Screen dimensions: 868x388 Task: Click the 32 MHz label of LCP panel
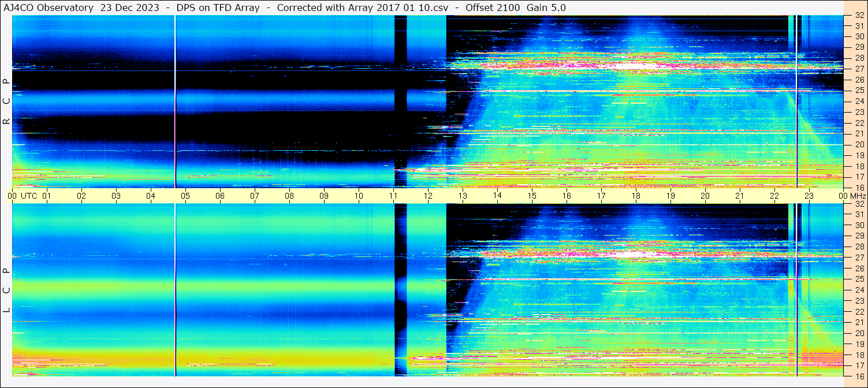click(859, 204)
